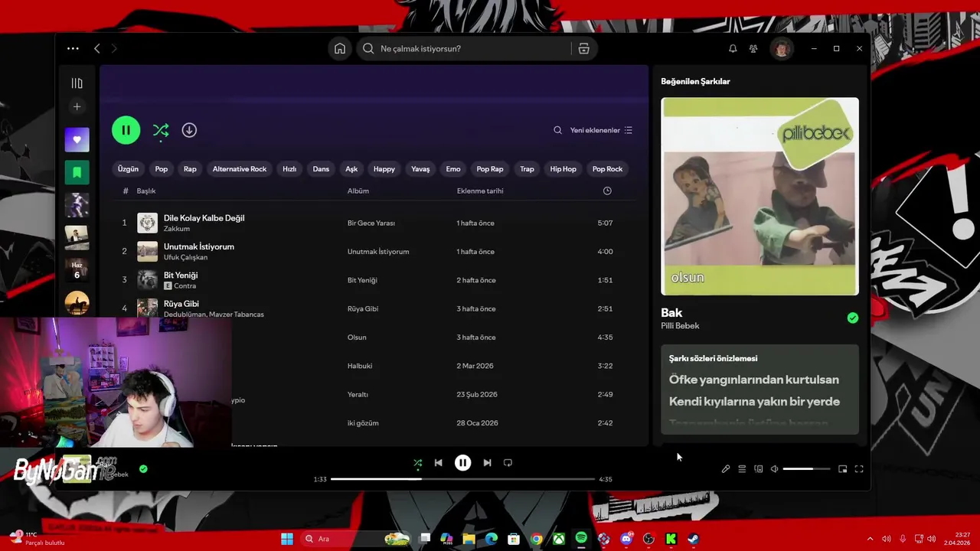The image size is (980, 551).
Task: Mute volume with speaker icon
Action: [775, 469]
